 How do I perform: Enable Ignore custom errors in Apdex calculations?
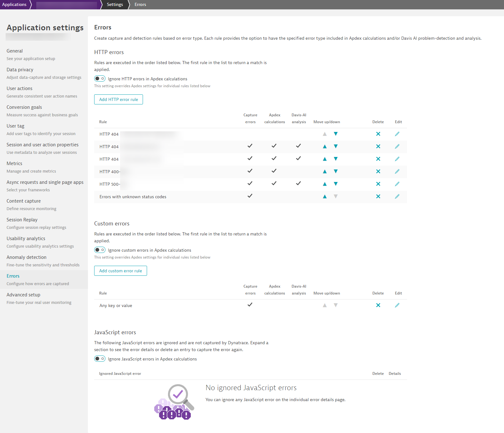[x=100, y=250]
